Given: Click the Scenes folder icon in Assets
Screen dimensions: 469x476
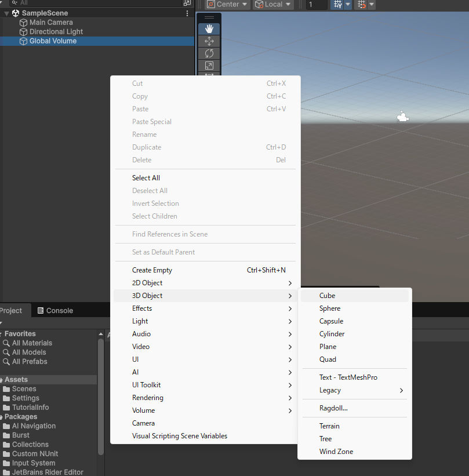Looking at the screenshot, I should coord(6,389).
